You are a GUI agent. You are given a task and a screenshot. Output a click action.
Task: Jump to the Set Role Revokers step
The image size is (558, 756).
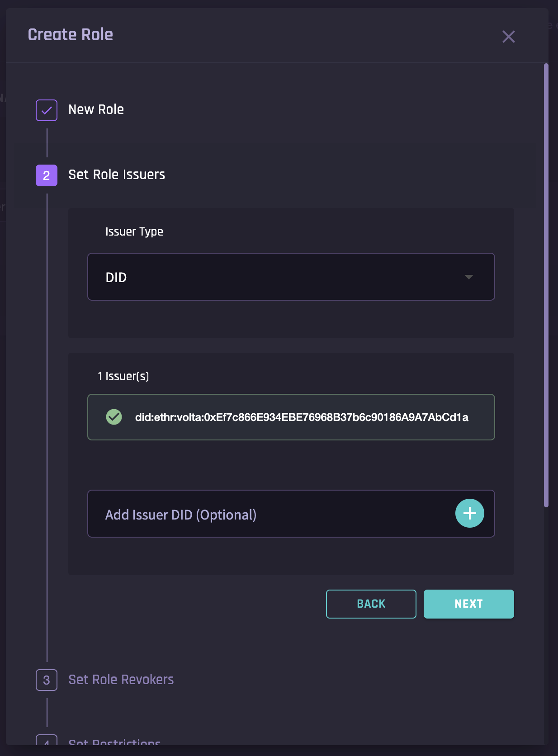tap(121, 680)
